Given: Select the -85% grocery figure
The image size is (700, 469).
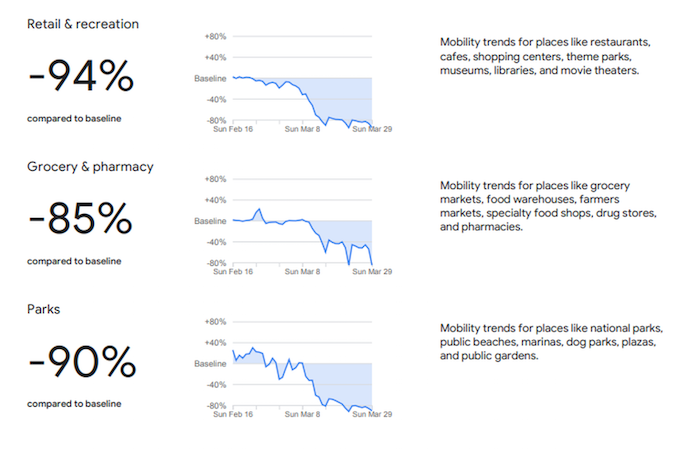Looking at the screenshot, I should click(79, 217).
